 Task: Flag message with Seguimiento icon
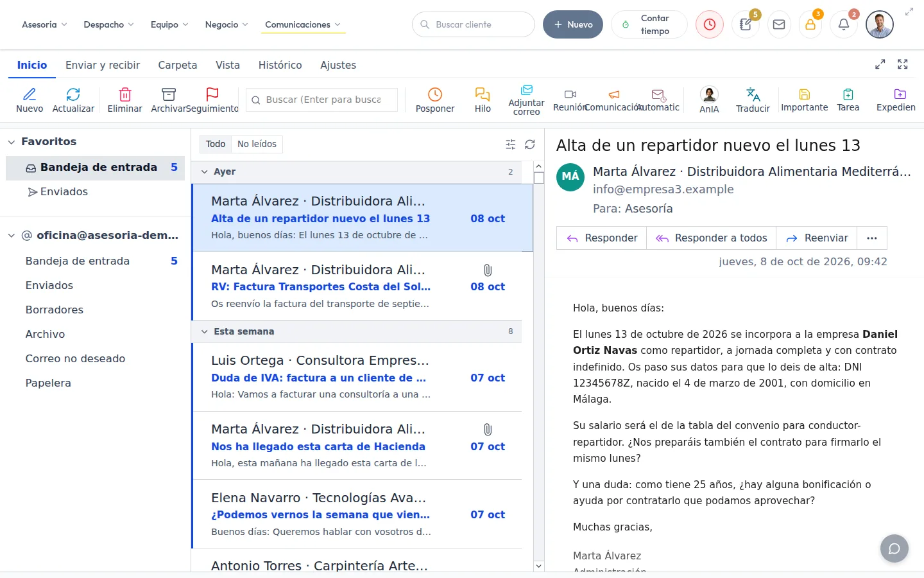coord(212,94)
